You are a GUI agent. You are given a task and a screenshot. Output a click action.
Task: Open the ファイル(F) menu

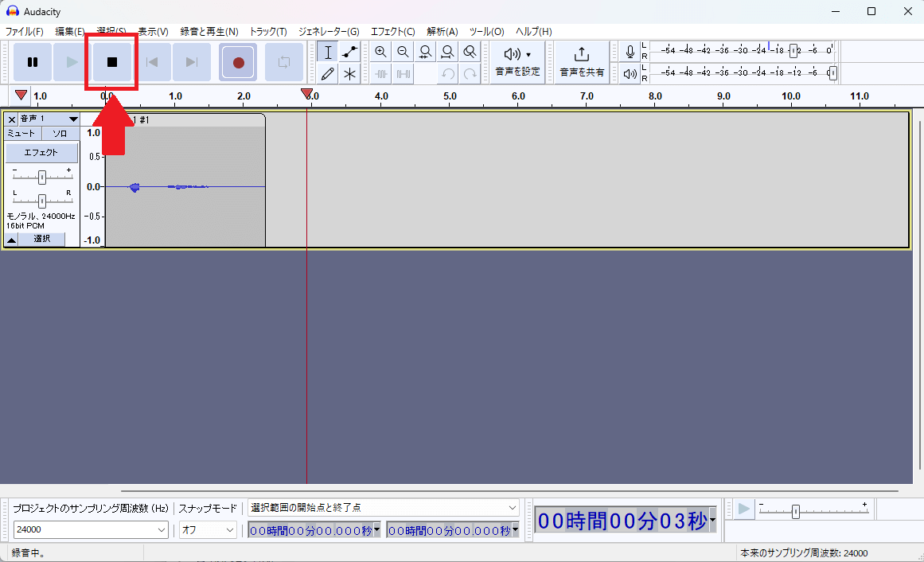(25, 32)
